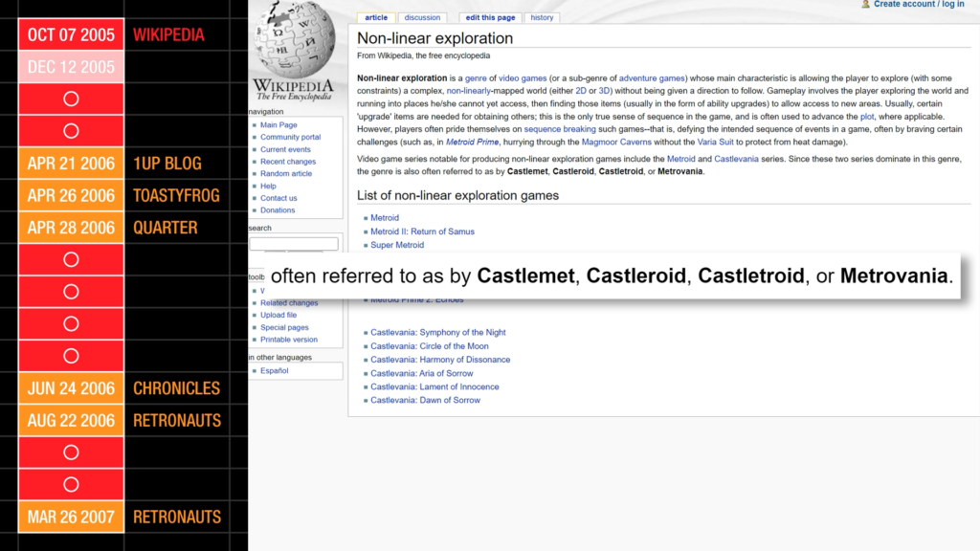Select the article tab

pos(376,16)
